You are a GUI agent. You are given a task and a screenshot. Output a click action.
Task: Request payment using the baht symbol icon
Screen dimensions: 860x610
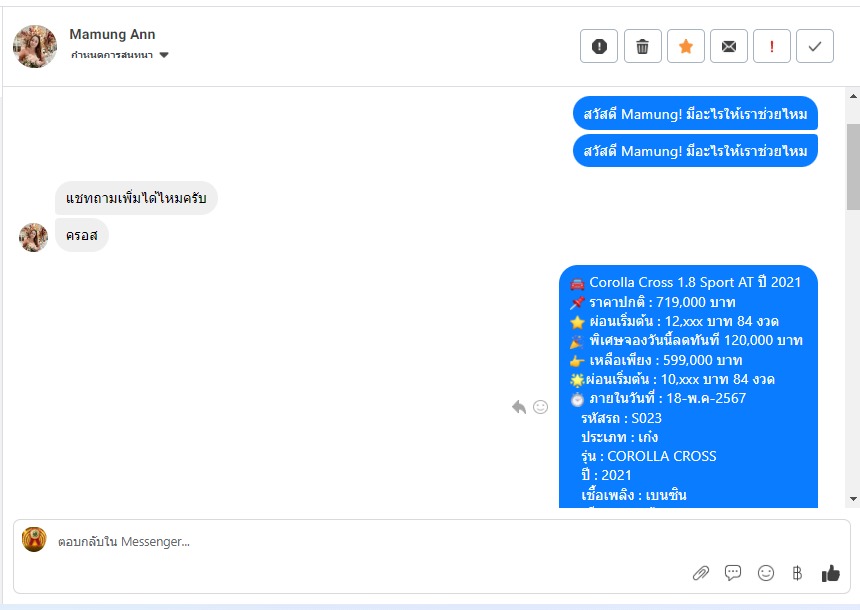click(x=797, y=573)
